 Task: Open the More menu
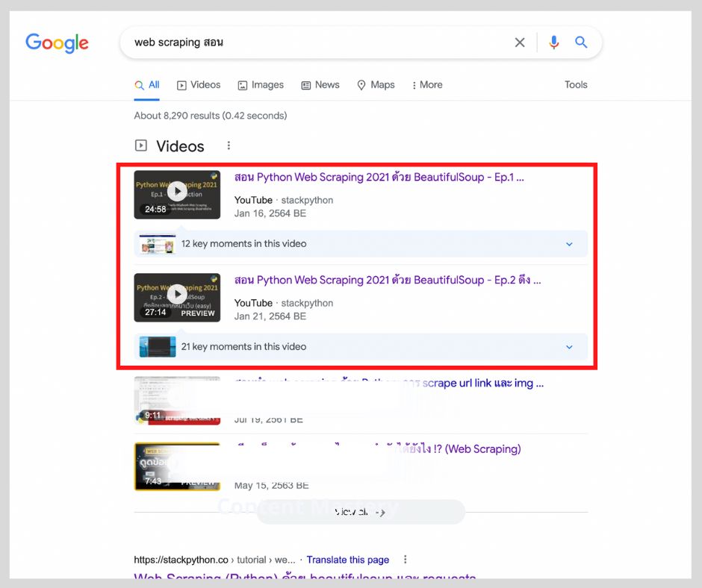[427, 85]
